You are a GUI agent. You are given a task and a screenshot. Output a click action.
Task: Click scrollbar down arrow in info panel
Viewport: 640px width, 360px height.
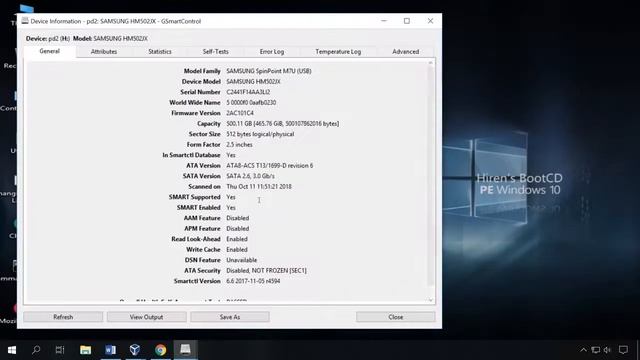click(x=430, y=300)
